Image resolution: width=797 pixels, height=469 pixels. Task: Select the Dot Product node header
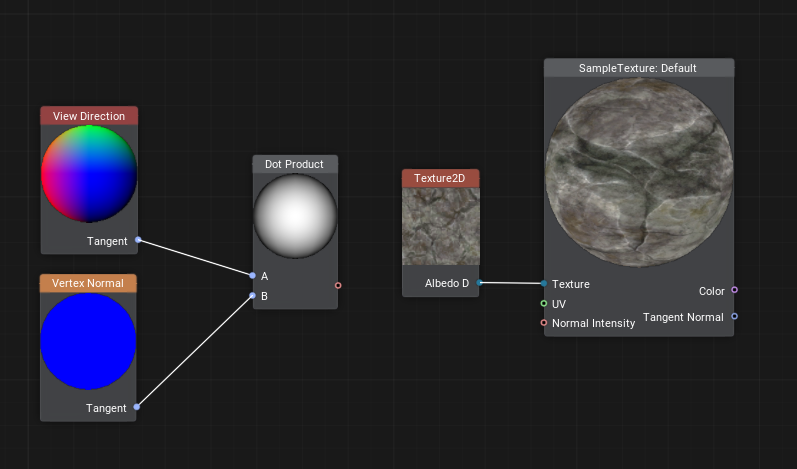(x=295, y=164)
